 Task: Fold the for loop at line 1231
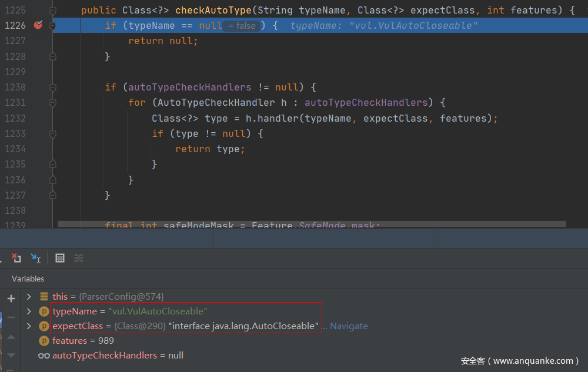point(53,103)
